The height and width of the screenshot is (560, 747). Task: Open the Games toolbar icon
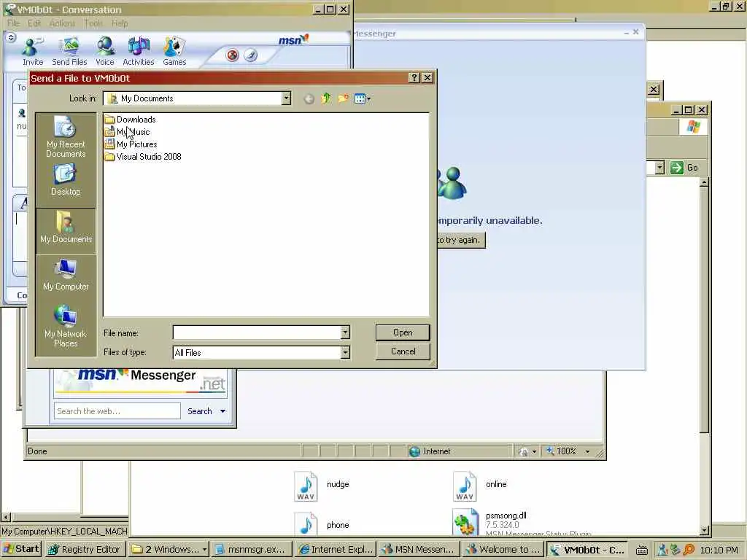174,52
